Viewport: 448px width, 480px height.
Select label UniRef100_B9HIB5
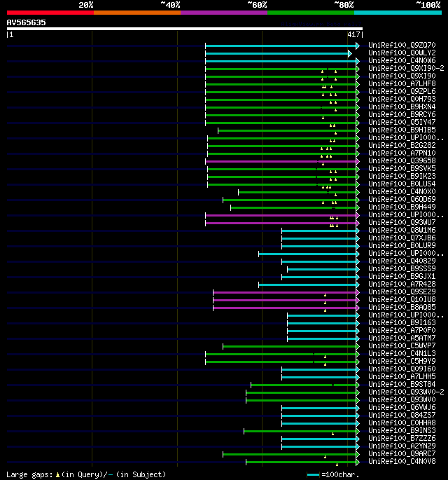click(402, 130)
